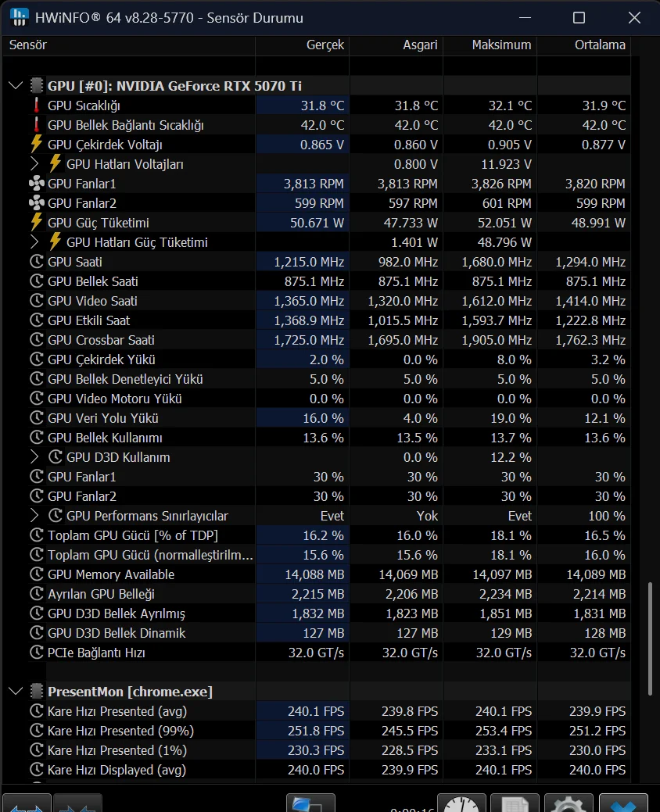Click the Gerçek column header

click(x=303, y=45)
